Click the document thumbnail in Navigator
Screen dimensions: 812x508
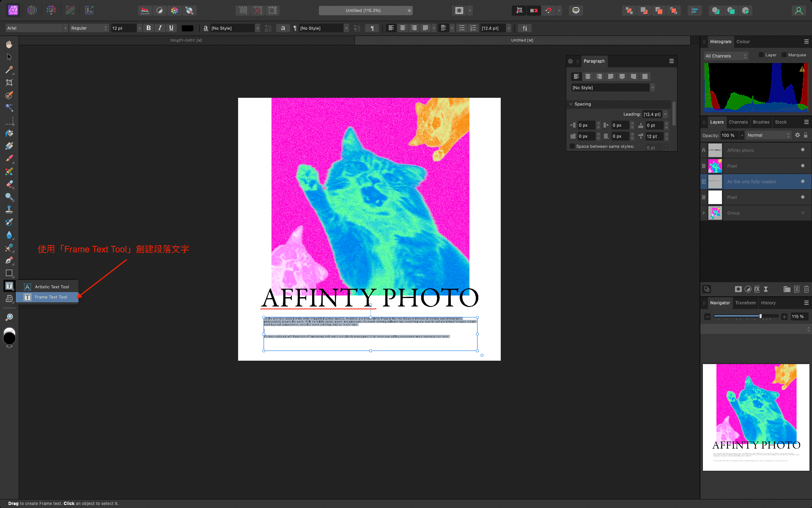[756, 417]
